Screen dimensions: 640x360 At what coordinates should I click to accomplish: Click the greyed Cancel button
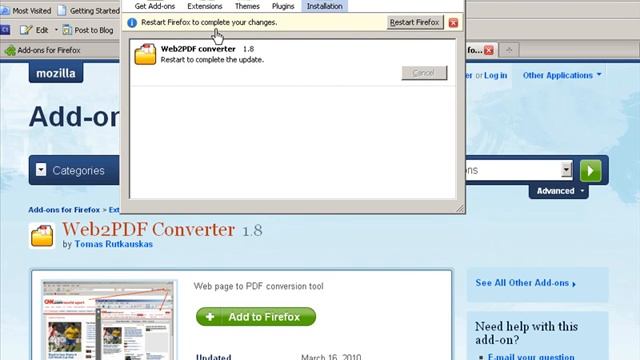coord(424,73)
